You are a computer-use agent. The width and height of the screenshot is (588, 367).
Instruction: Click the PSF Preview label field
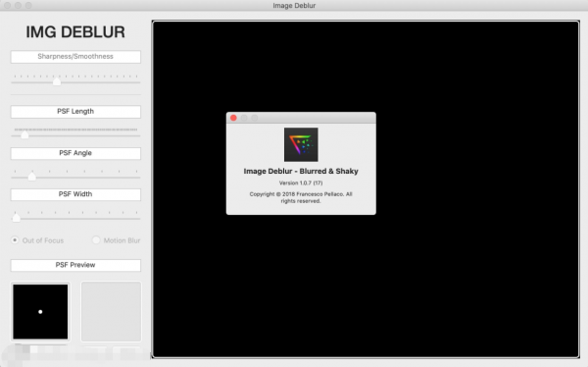(x=75, y=265)
